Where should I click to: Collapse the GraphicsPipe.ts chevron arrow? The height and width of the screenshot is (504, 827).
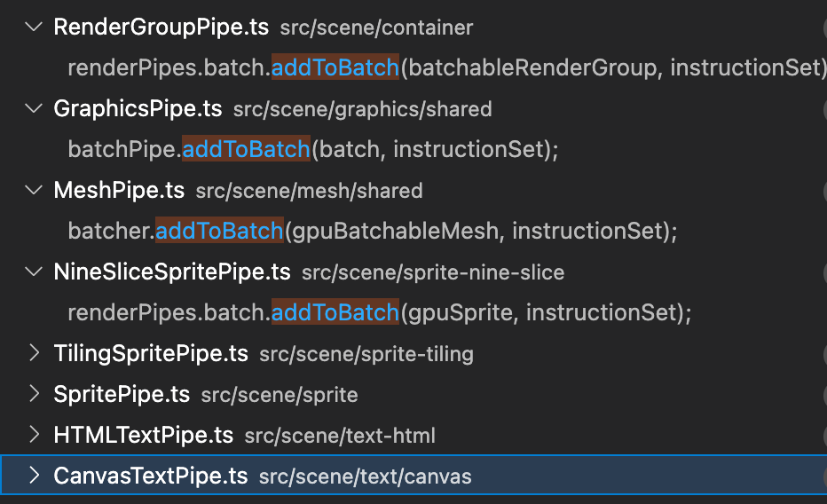click(34, 108)
